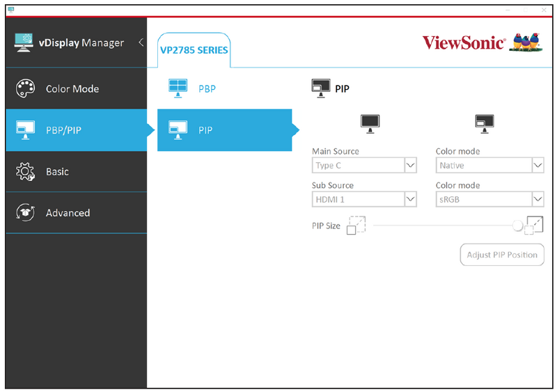Click the Advanced reset box icon
This screenshot has height=392, width=557.
[25, 212]
